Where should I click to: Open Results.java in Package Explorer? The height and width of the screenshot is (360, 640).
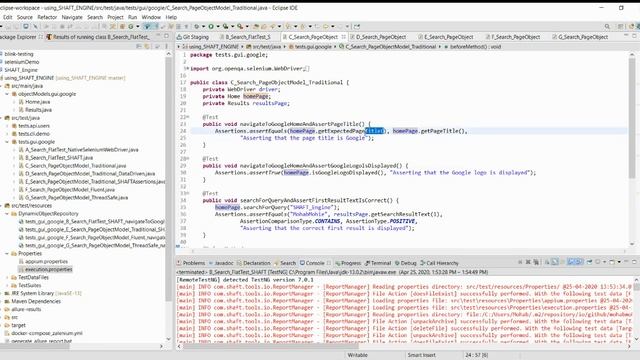(38, 110)
